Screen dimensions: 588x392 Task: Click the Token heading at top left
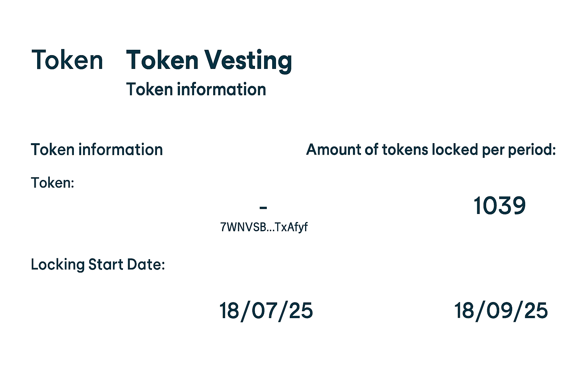point(67,60)
